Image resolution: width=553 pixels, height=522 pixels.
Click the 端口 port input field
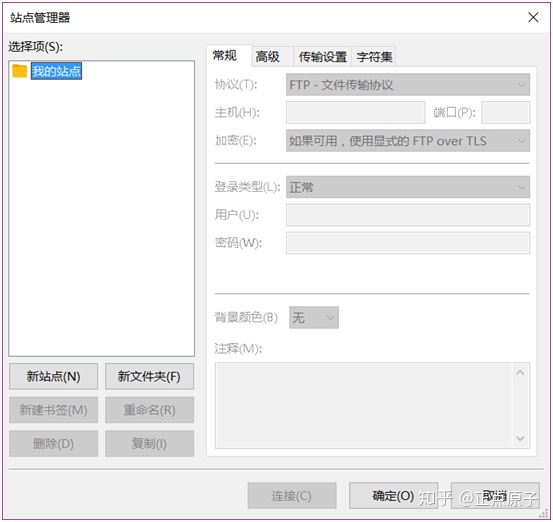[x=505, y=113]
